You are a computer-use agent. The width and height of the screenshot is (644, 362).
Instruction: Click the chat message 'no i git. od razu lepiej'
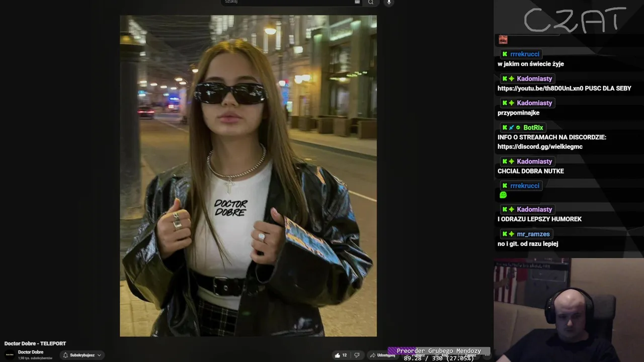tap(528, 244)
